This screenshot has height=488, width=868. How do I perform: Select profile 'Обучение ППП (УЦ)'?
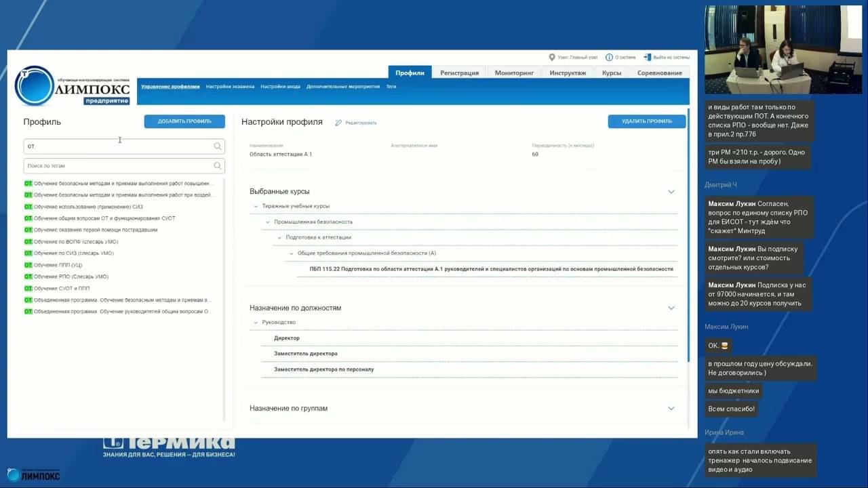(53, 265)
